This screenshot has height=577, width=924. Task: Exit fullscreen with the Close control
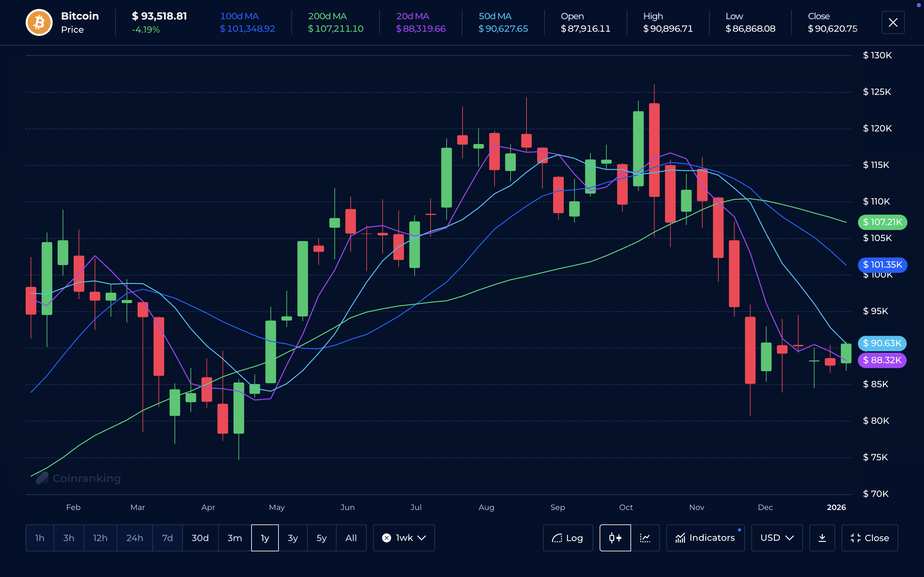[x=870, y=538]
